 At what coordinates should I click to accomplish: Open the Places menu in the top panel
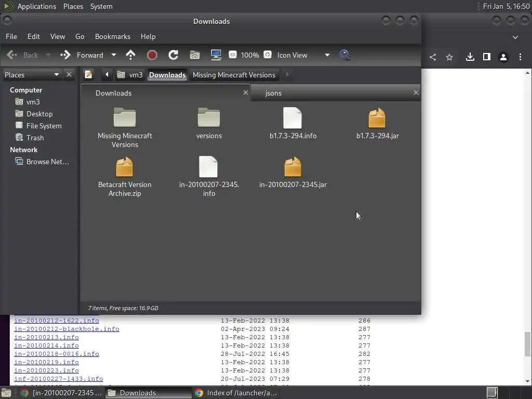[73, 6]
